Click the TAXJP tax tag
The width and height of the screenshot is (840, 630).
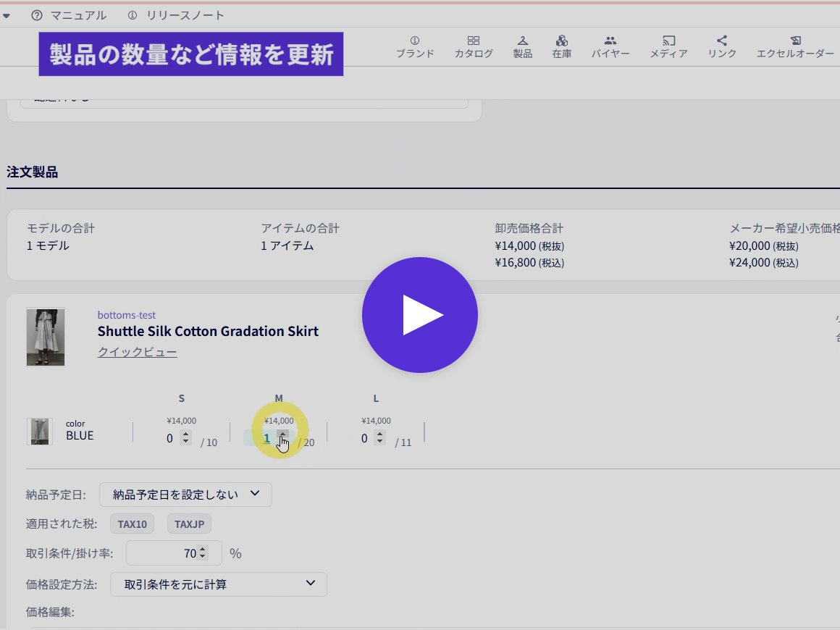point(189,524)
